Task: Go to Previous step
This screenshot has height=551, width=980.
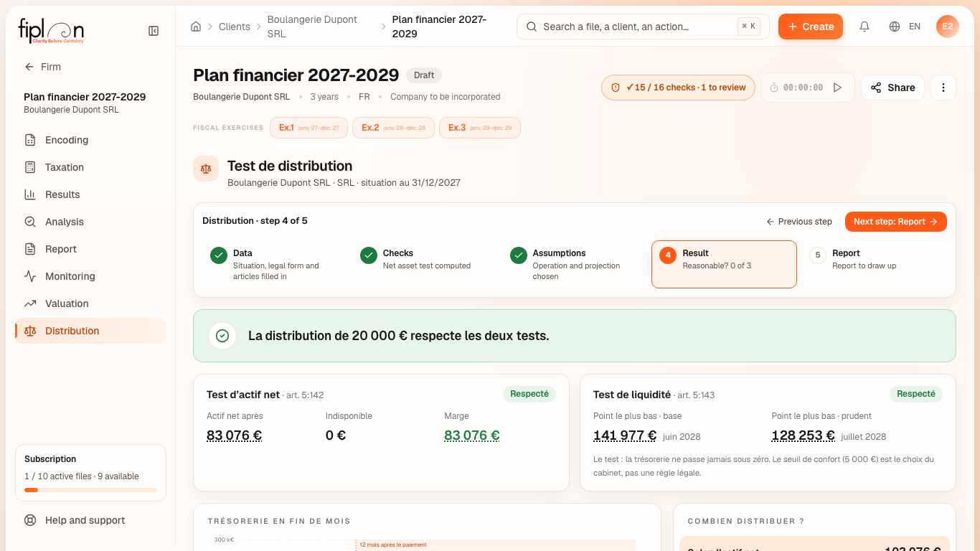Action: pos(799,222)
